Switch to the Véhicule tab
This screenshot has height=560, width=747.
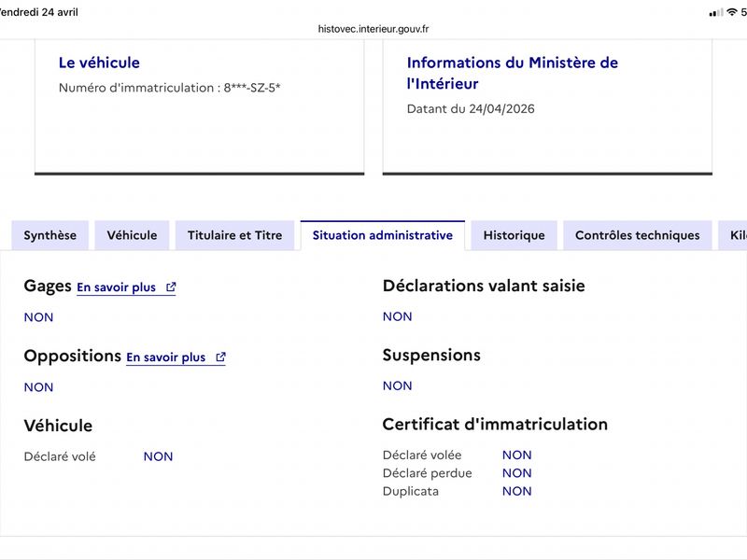click(x=132, y=235)
